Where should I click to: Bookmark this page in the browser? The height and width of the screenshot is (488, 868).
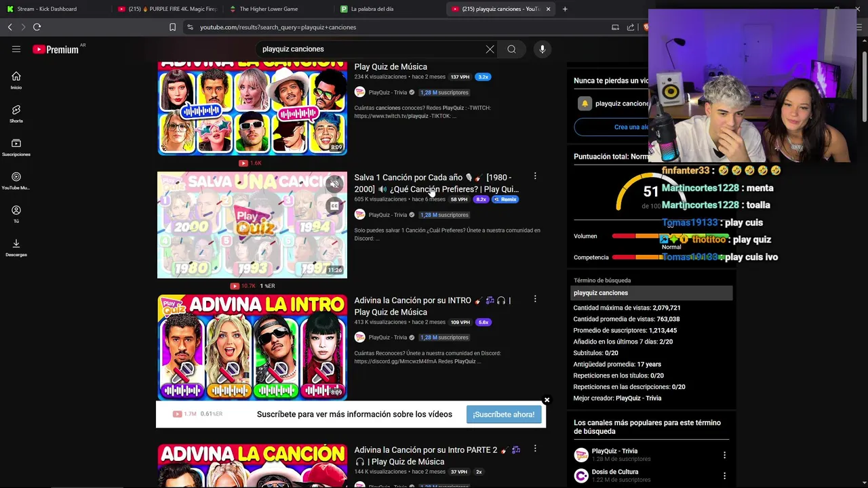172,27
